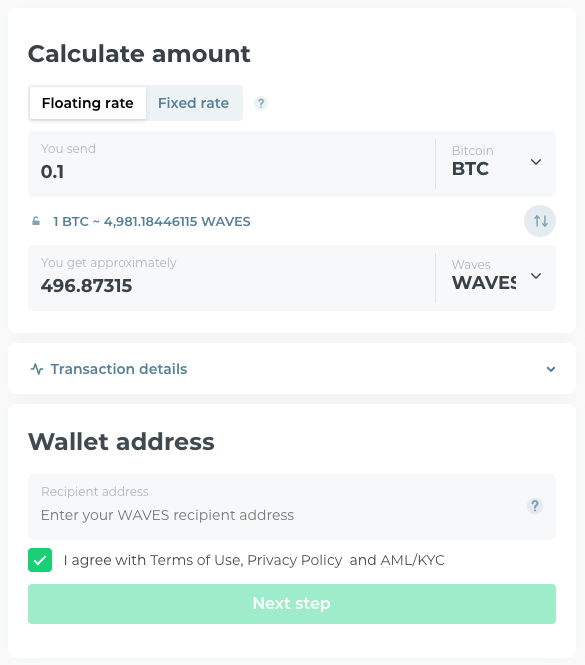The height and width of the screenshot is (665, 585).
Task: Switch to the Fixed rate tab
Action: (193, 103)
